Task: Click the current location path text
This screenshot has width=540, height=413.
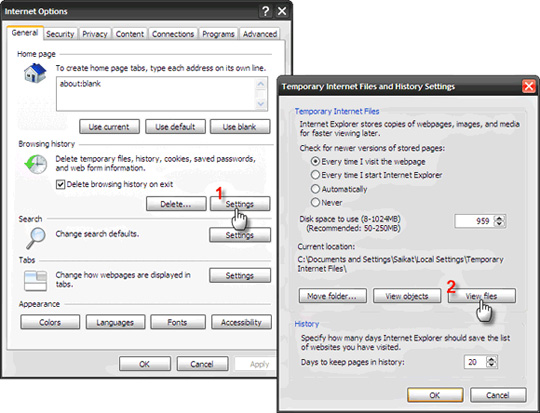Action: [401, 264]
